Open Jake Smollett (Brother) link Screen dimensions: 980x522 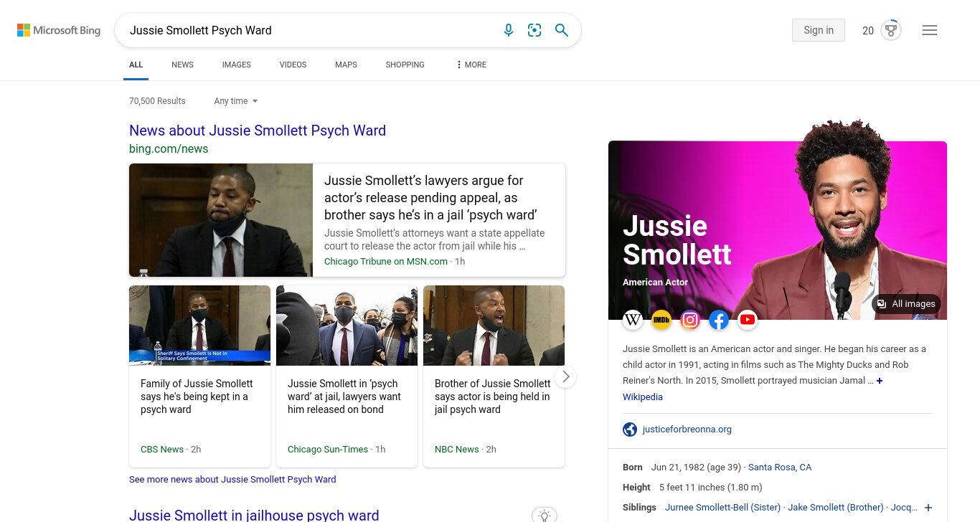click(836, 508)
